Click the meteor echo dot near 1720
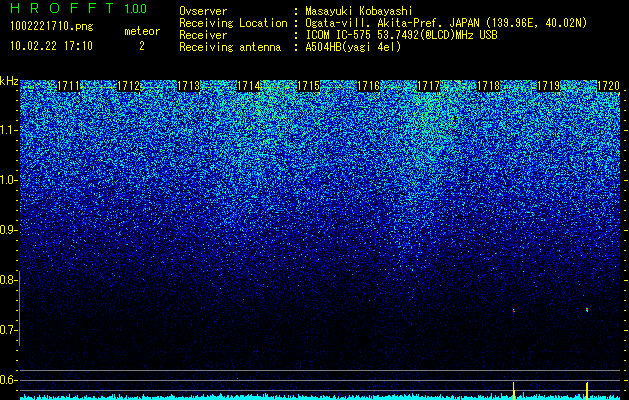 coord(586,310)
